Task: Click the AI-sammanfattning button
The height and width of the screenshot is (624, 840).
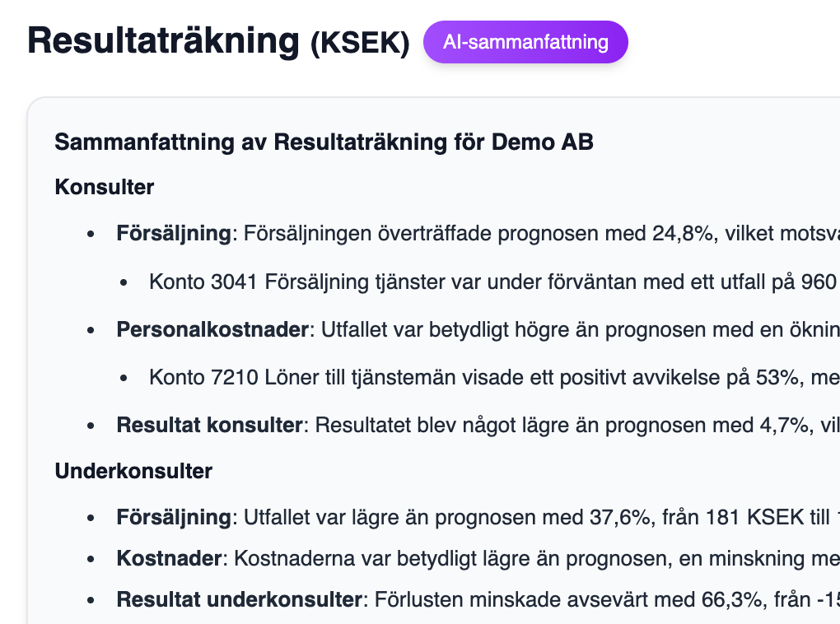Action: (x=525, y=42)
